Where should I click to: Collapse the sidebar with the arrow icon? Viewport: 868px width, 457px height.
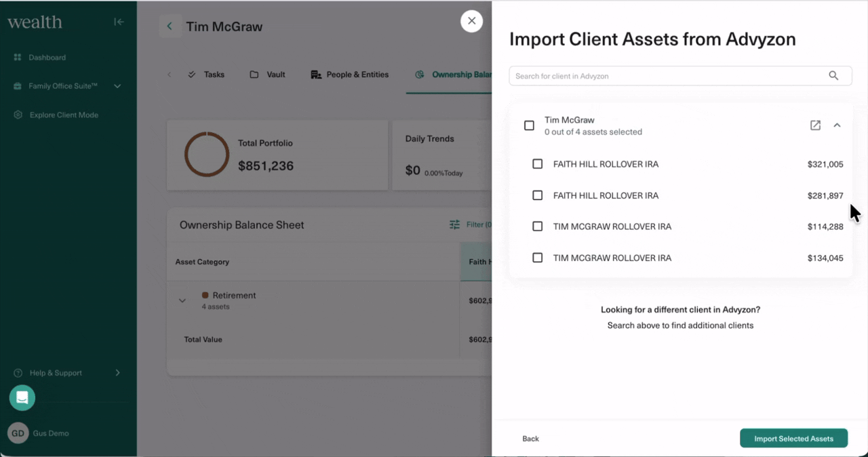(119, 22)
